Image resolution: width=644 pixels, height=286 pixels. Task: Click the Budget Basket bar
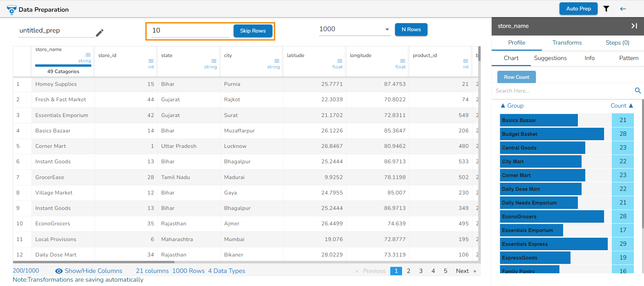click(x=552, y=134)
